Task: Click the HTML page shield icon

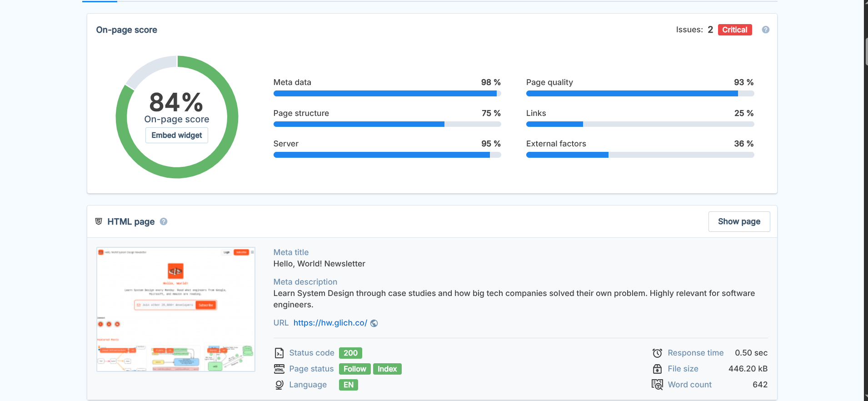Action: 99,221
